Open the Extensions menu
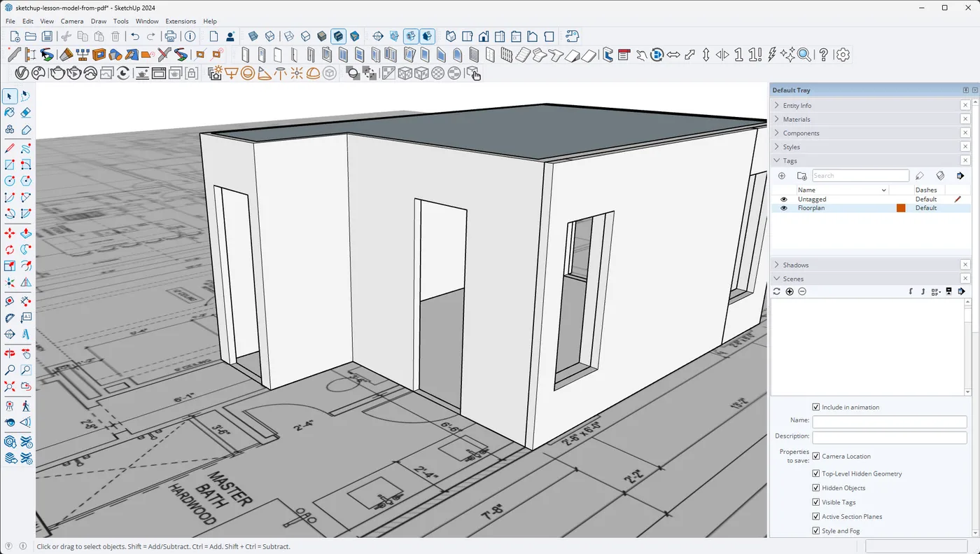This screenshot has height=554, width=980. click(181, 21)
